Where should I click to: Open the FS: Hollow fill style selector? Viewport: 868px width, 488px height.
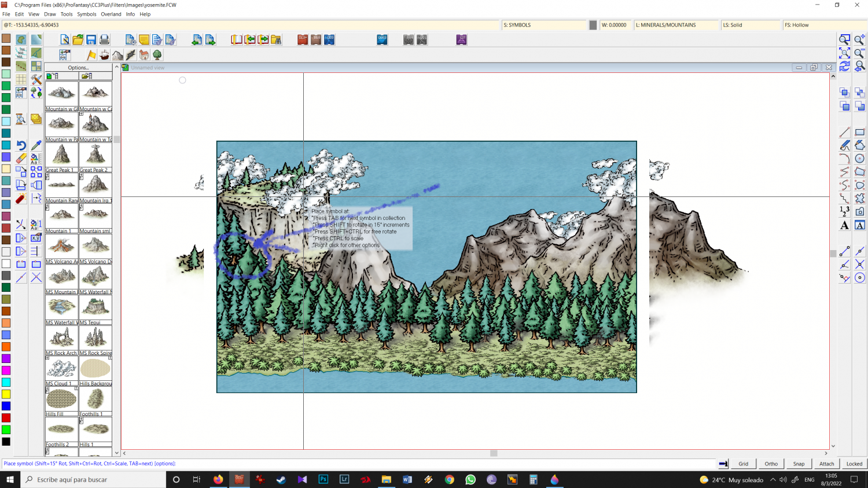pyautogui.click(x=826, y=25)
